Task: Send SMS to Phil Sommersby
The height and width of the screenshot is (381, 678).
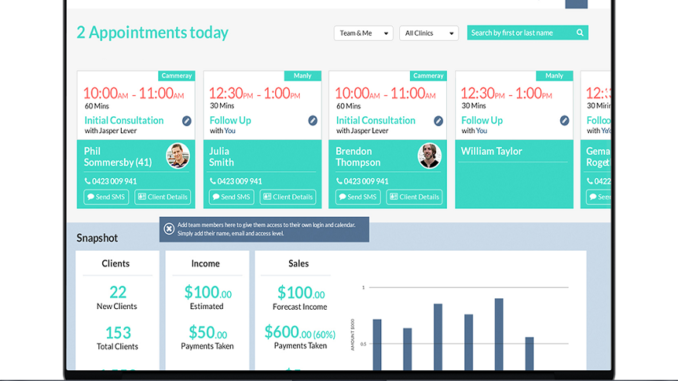Action: [106, 197]
